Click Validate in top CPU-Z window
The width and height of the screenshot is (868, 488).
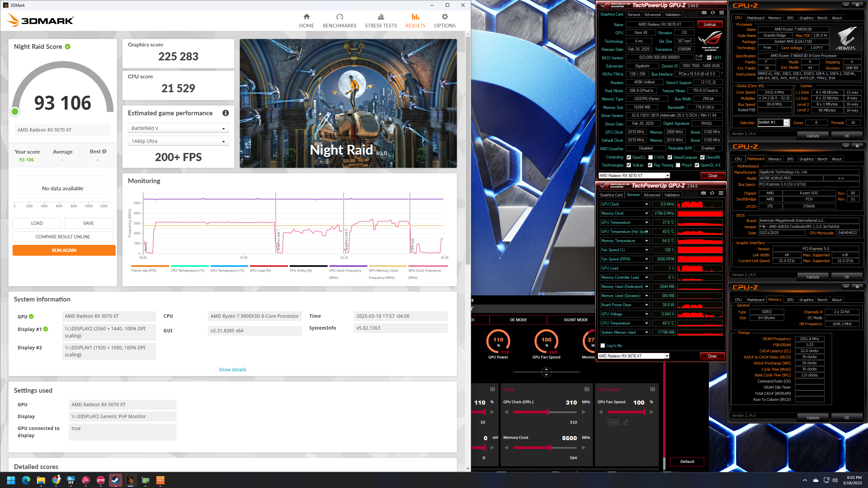(x=813, y=136)
